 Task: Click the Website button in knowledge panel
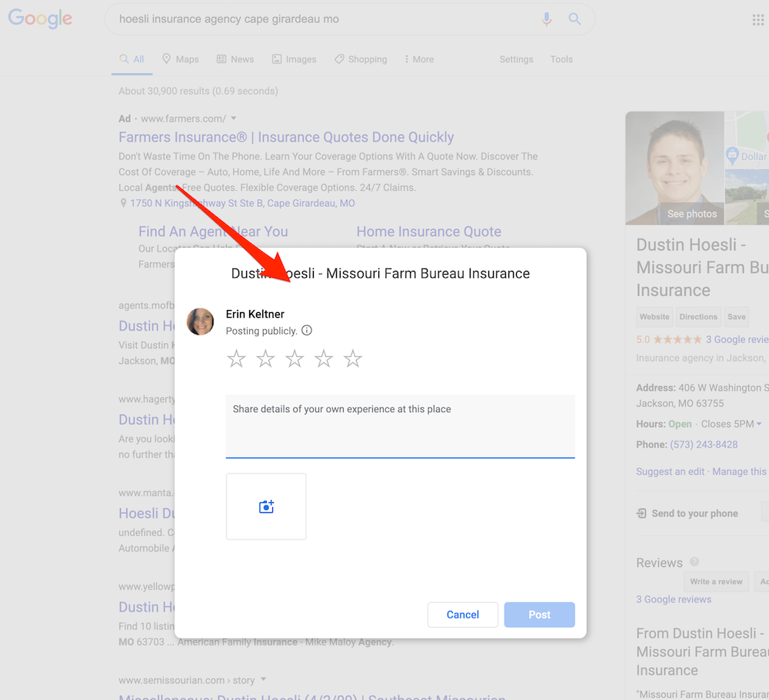[654, 317]
